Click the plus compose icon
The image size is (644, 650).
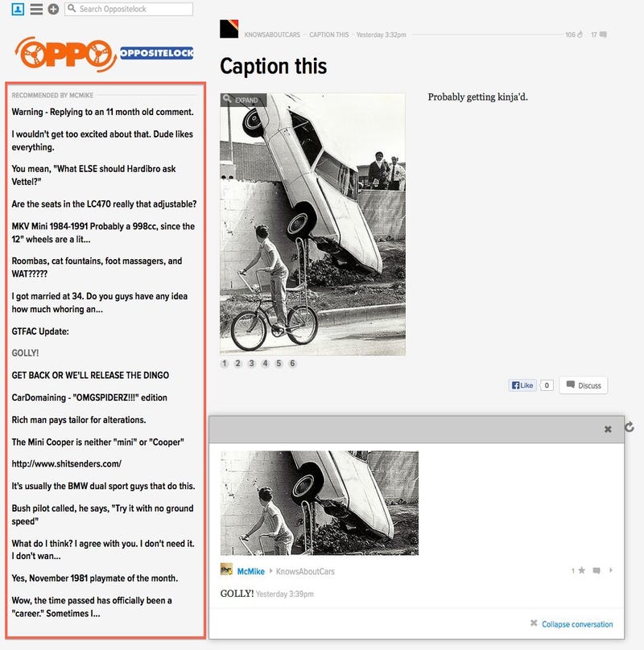click(x=53, y=9)
